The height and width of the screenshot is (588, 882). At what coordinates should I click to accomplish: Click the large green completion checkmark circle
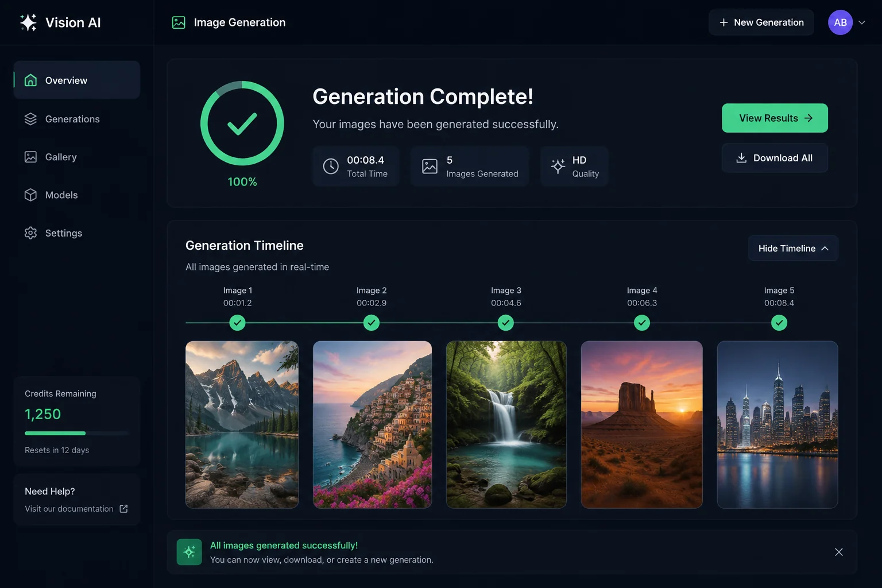click(x=242, y=123)
